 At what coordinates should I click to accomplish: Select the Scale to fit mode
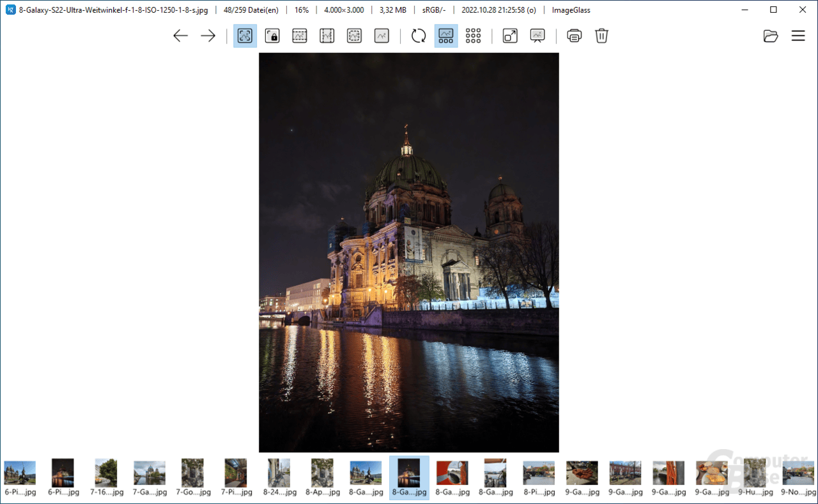pyautogui.click(x=353, y=36)
